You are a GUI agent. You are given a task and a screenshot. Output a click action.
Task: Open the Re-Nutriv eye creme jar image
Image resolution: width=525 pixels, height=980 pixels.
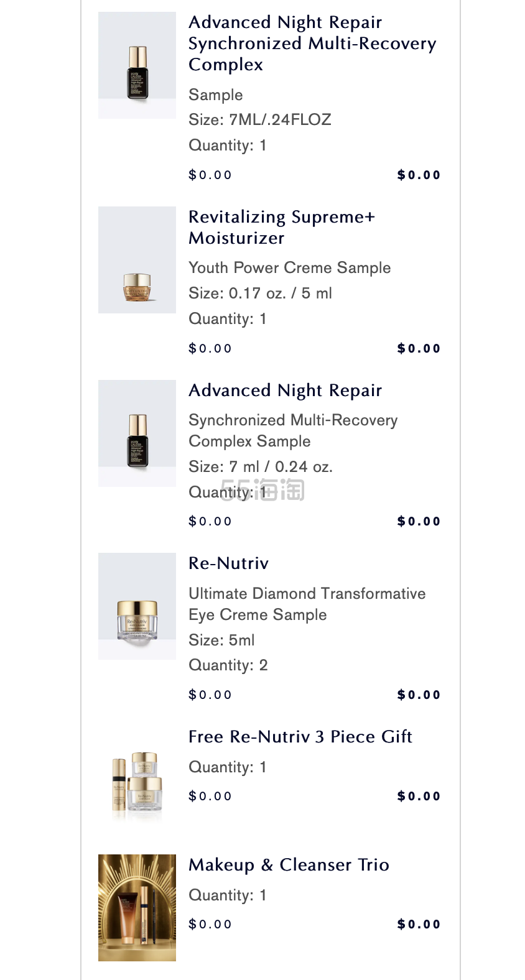point(137,606)
